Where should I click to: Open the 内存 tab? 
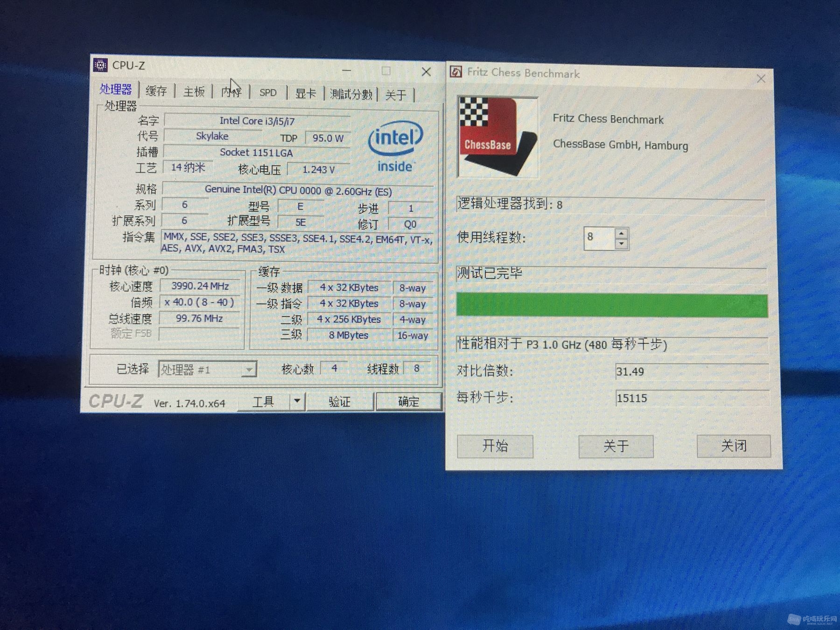coord(231,92)
